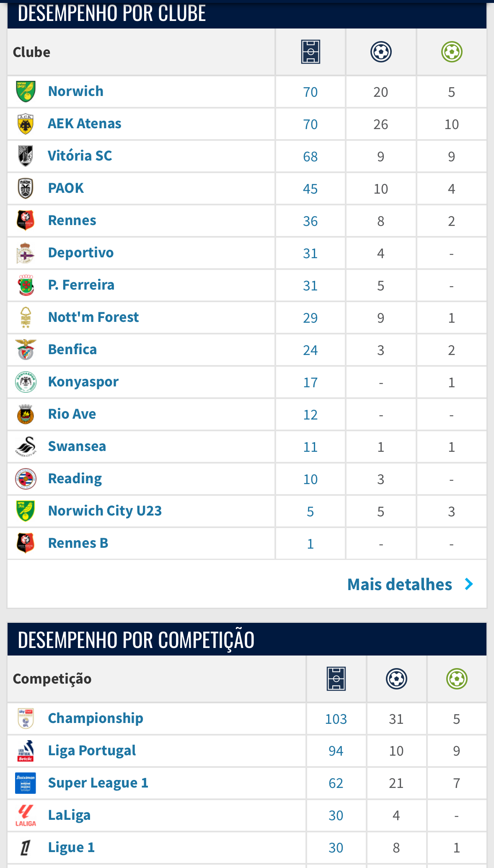Expand details with the Mais detalhes chevron
494x868 pixels.
(x=469, y=584)
